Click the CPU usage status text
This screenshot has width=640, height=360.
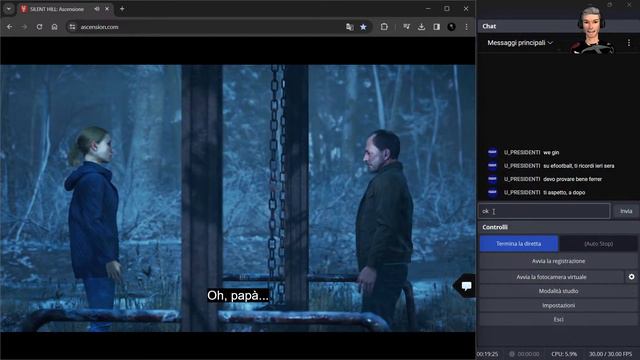(x=564, y=354)
